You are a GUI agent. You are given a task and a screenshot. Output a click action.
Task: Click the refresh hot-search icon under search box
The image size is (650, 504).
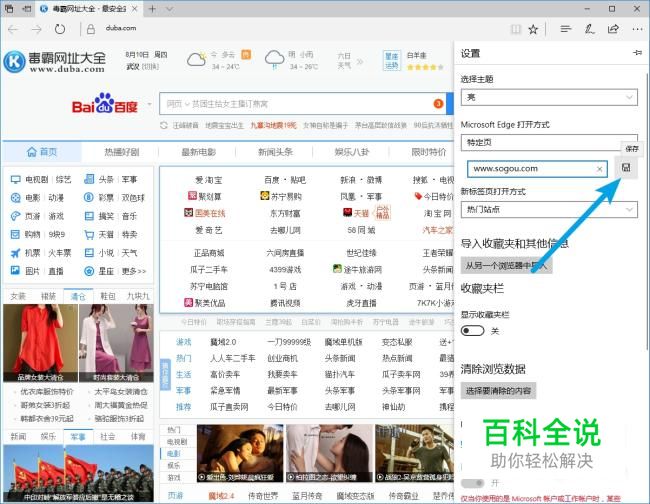[164, 125]
